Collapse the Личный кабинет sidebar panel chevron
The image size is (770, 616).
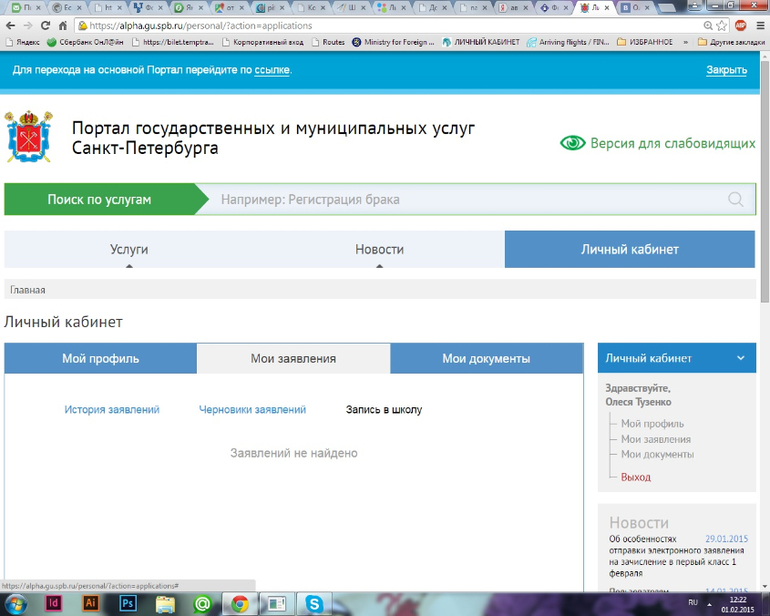point(741,358)
